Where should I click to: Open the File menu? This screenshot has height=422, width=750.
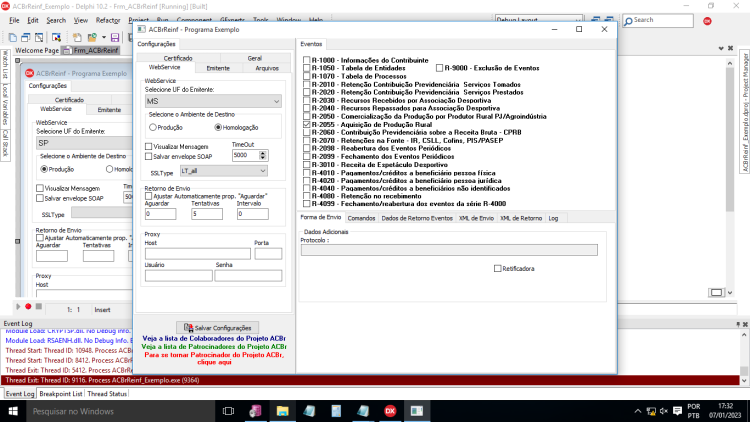[14, 20]
